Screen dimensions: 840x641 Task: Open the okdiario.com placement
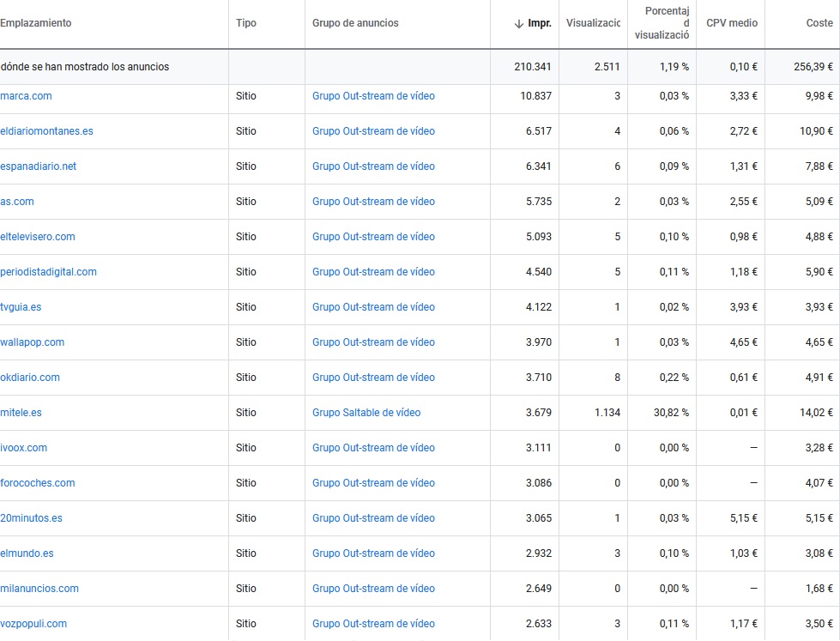(30, 378)
